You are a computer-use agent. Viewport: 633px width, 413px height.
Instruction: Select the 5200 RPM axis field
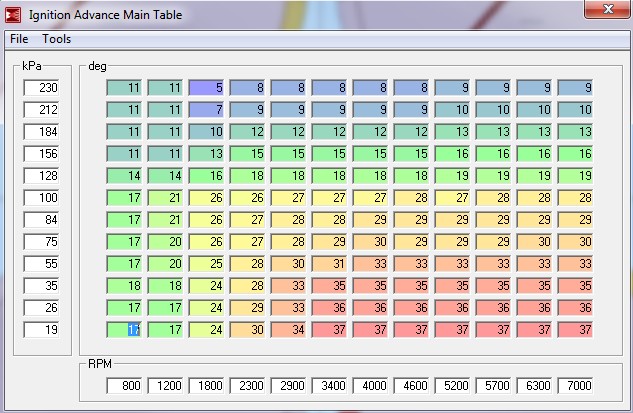click(x=452, y=386)
